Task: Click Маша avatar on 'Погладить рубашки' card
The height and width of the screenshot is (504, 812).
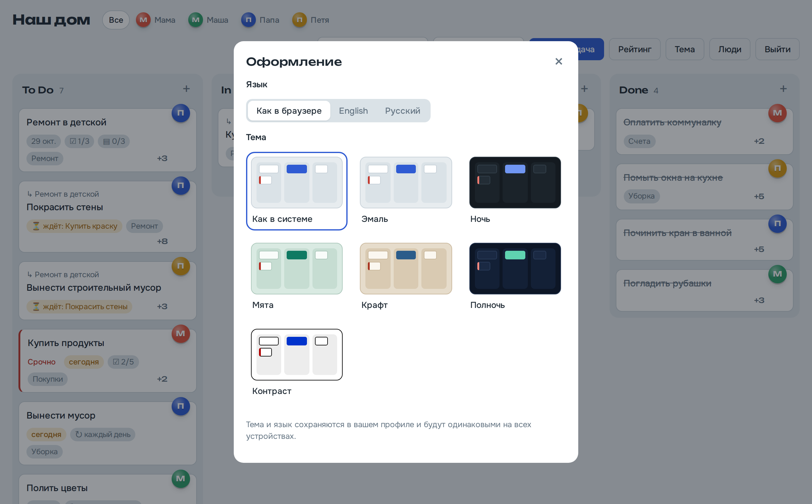Action: tap(777, 274)
